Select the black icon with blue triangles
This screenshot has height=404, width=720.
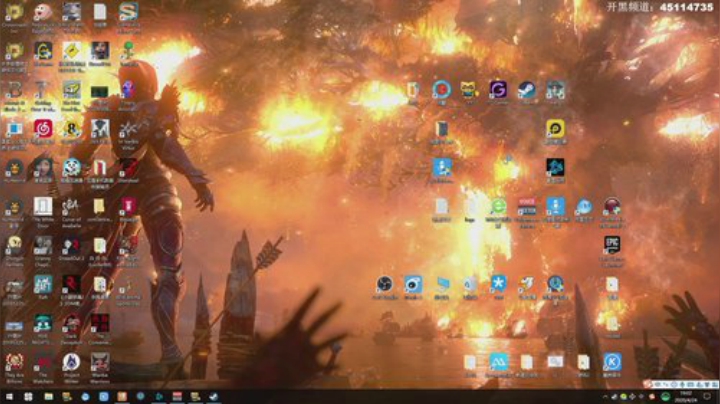coord(555,168)
